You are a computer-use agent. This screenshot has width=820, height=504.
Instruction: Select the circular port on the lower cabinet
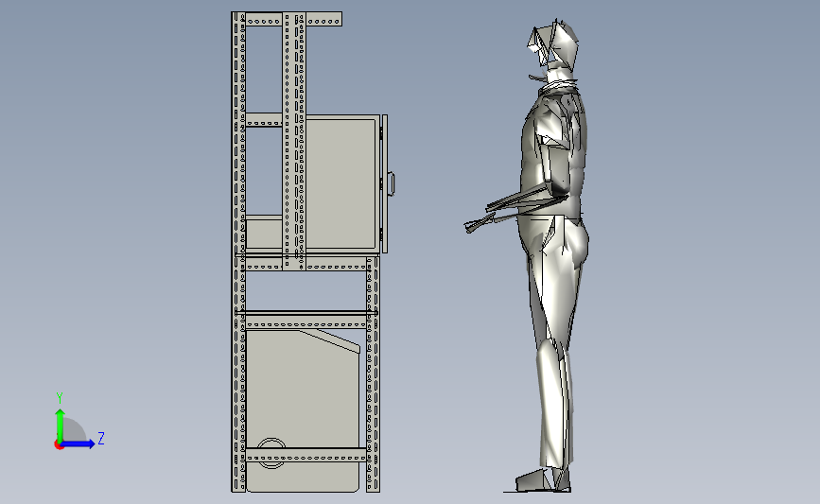click(271, 453)
